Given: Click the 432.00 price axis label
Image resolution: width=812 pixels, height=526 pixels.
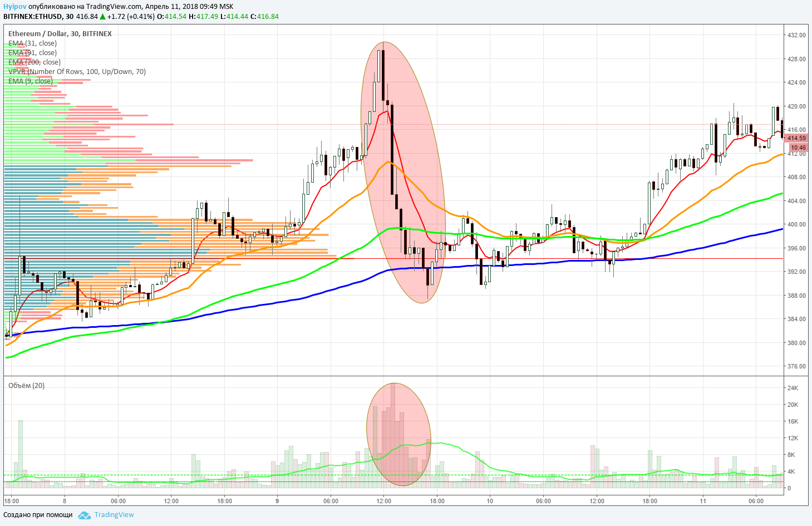Looking at the screenshot, I should pos(796,35).
